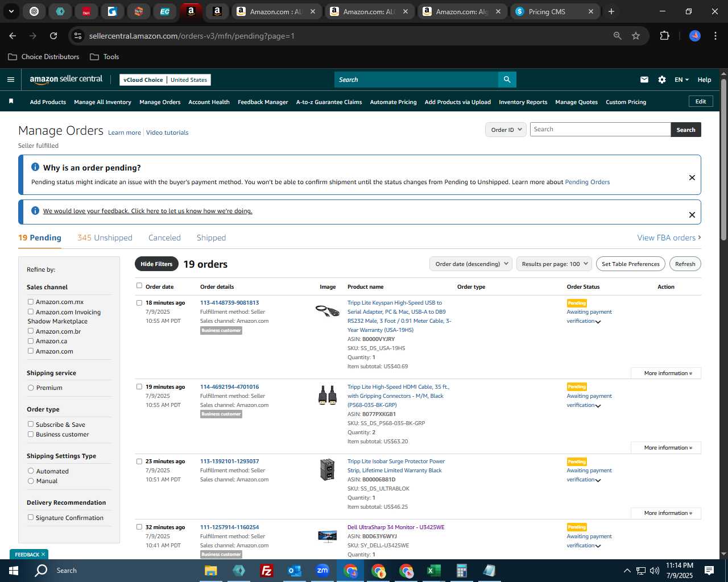Open Outlook from the taskbar
This screenshot has width=728, height=582.
(294, 571)
